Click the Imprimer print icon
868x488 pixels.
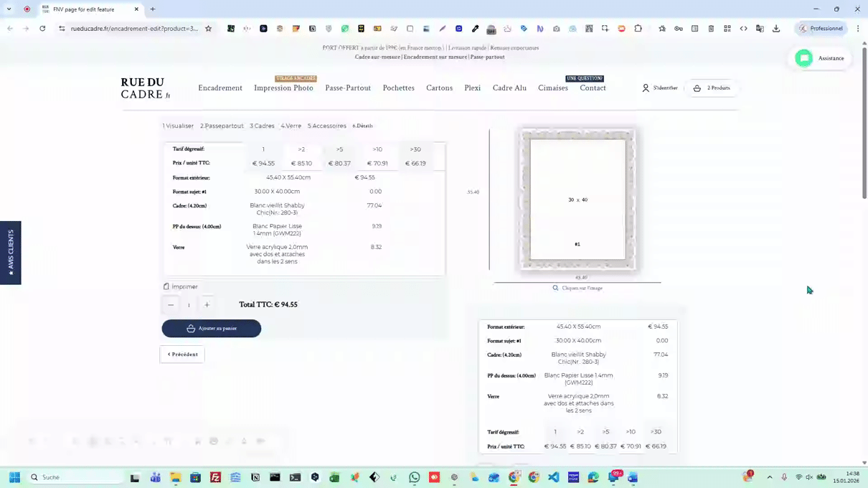point(166,286)
